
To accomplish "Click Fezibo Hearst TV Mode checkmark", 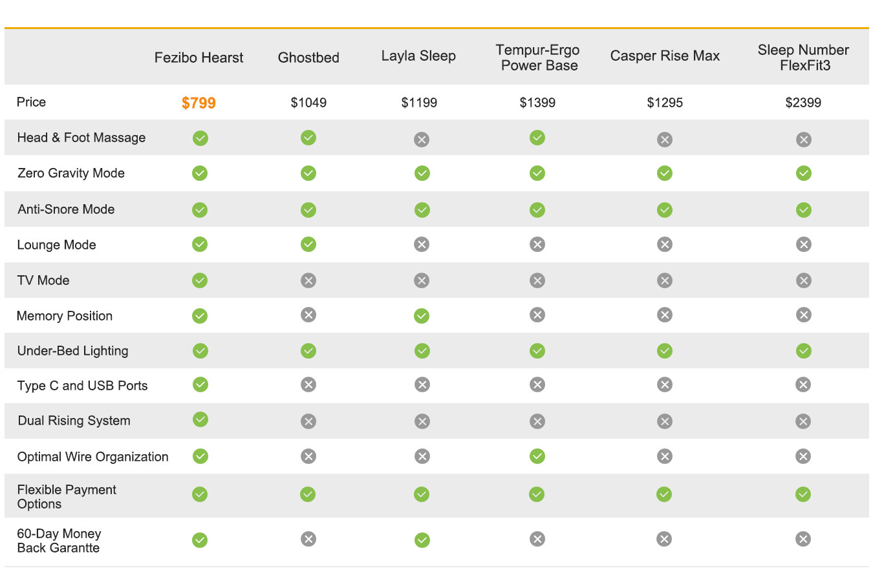I will (x=200, y=280).
